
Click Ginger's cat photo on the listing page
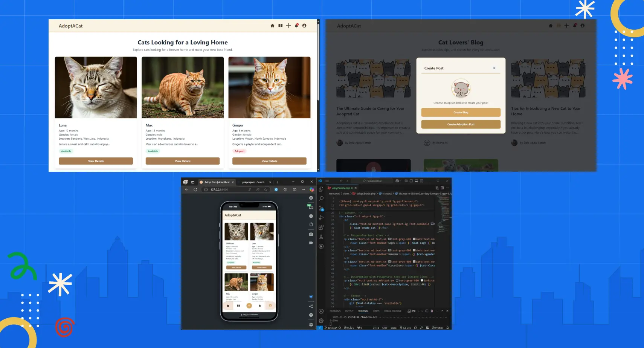coord(269,87)
